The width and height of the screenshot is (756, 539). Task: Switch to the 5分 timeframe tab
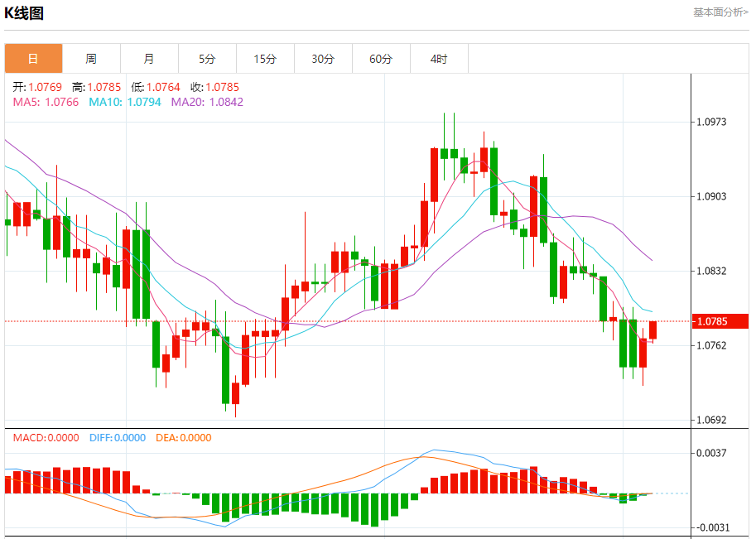(207, 59)
